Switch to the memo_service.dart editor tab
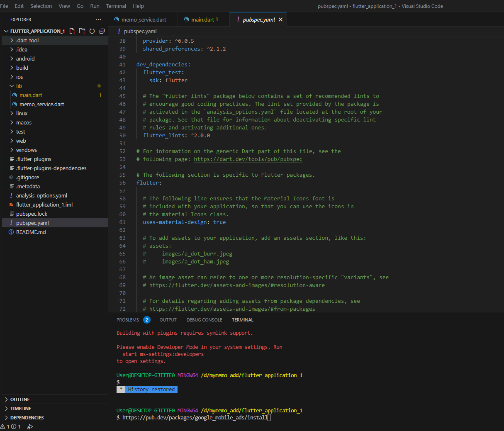Image resolution: width=504 pixels, height=431 pixels. point(143,19)
